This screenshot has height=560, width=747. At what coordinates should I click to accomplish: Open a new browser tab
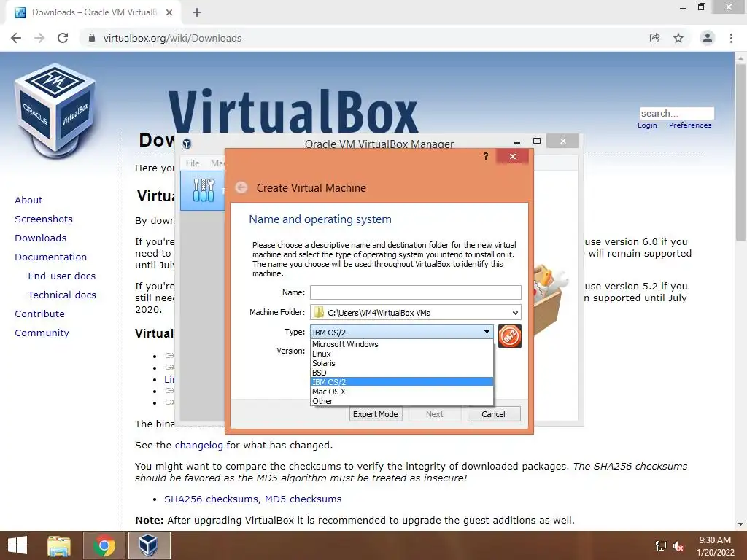(x=197, y=12)
